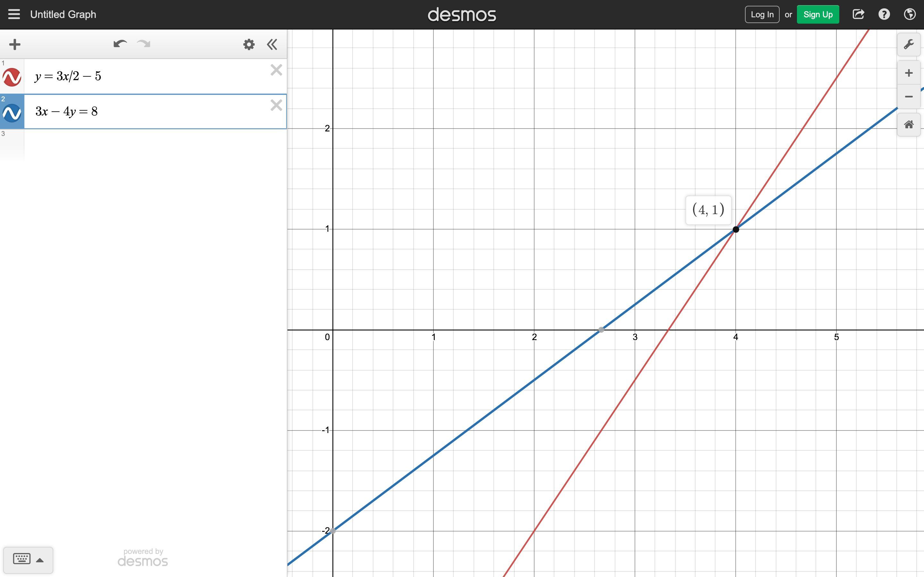Open the Help question mark
This screenshot has width=924, height=577.
coord(884,14)
